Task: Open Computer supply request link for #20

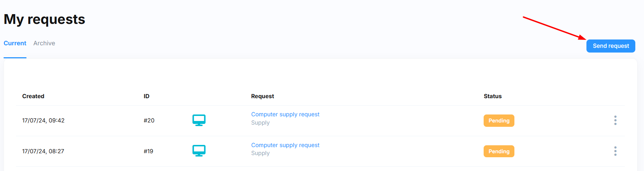Action: pyautogui.click(x=285, y=114)
